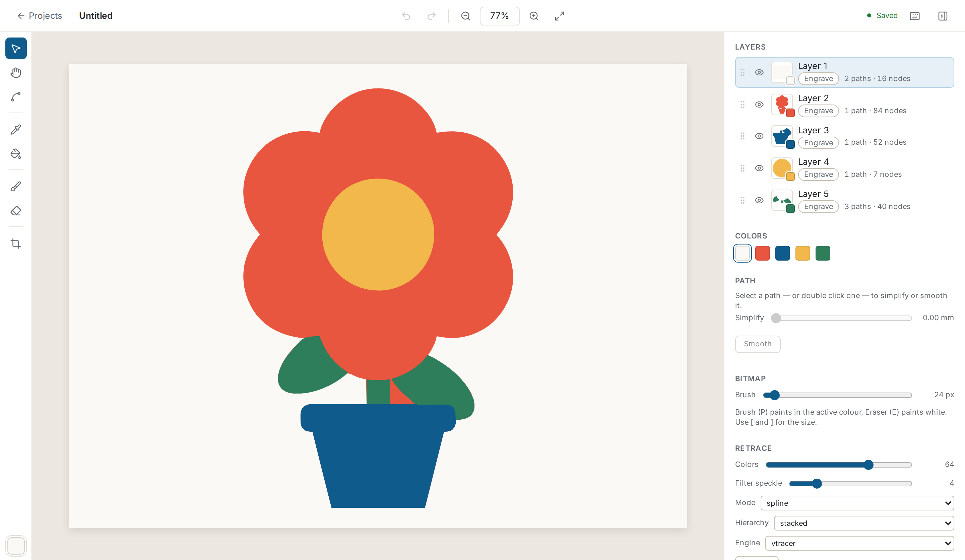This screenshot has height=560, width=965.
Task: Switch to the eraser tool
Action: click(16, 211)
